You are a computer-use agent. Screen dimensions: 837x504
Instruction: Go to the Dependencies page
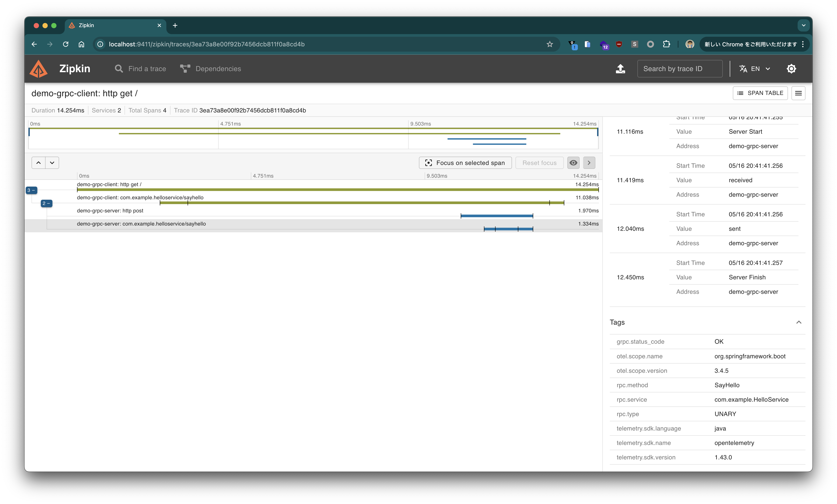[211, 68]
